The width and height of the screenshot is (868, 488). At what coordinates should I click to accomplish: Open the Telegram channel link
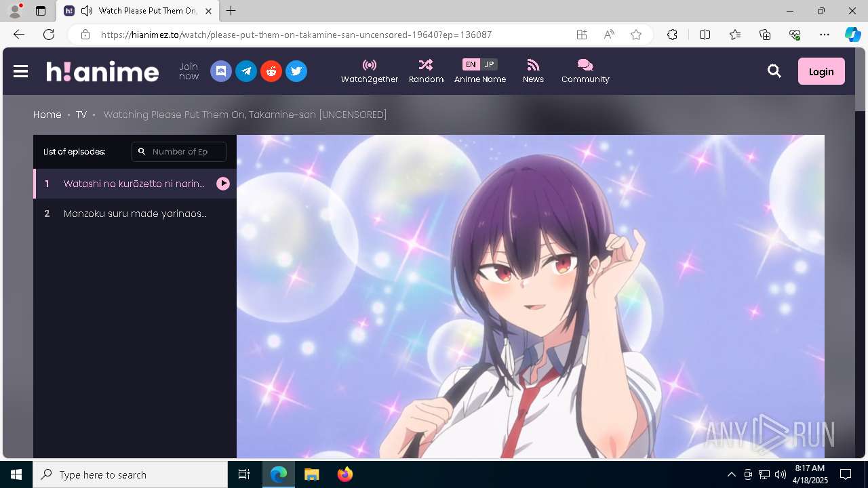(x=246, y=71)
